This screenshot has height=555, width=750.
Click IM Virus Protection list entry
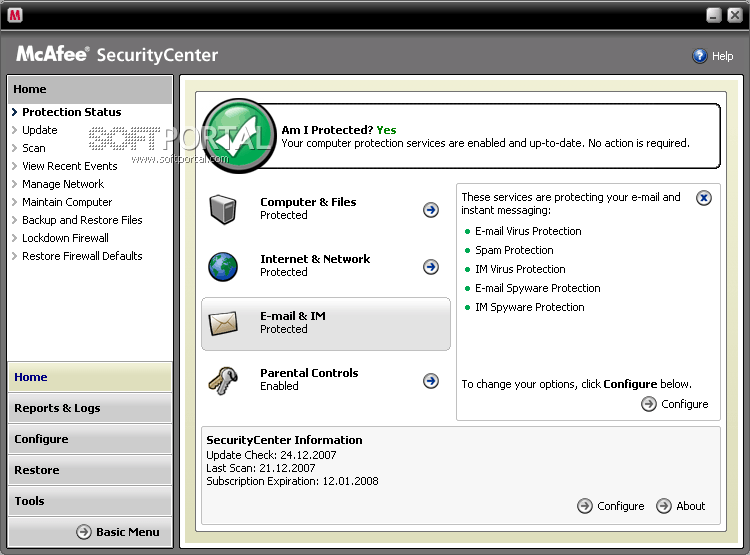[520, 269]
